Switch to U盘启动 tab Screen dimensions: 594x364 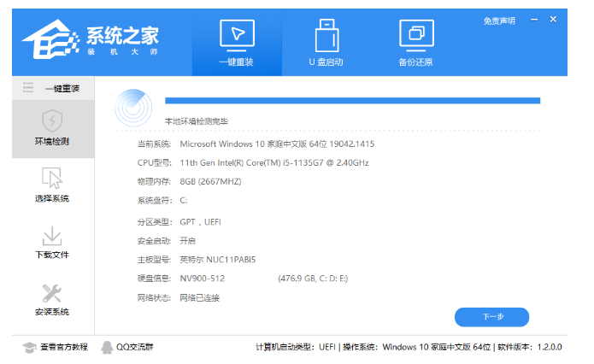(x=326, y=43)
